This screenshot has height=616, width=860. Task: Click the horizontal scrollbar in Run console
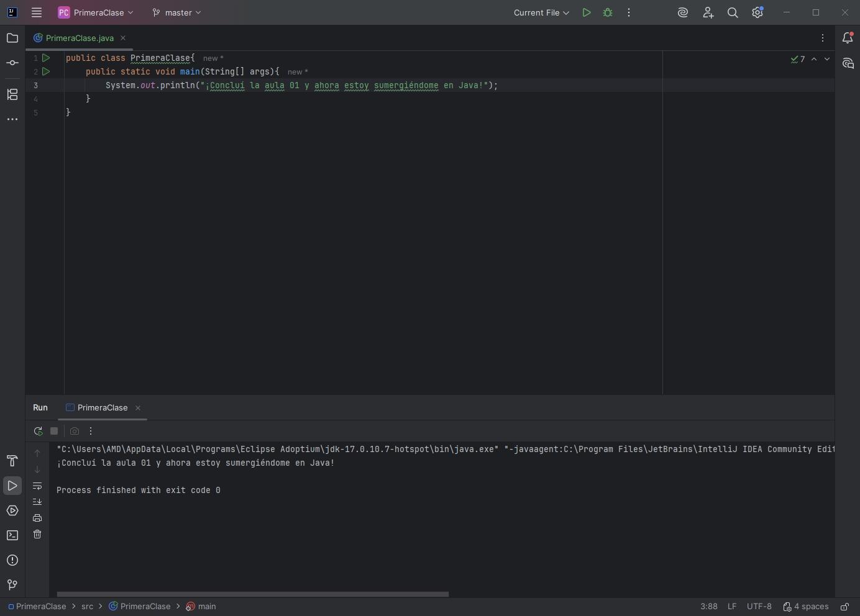[252, 594]
